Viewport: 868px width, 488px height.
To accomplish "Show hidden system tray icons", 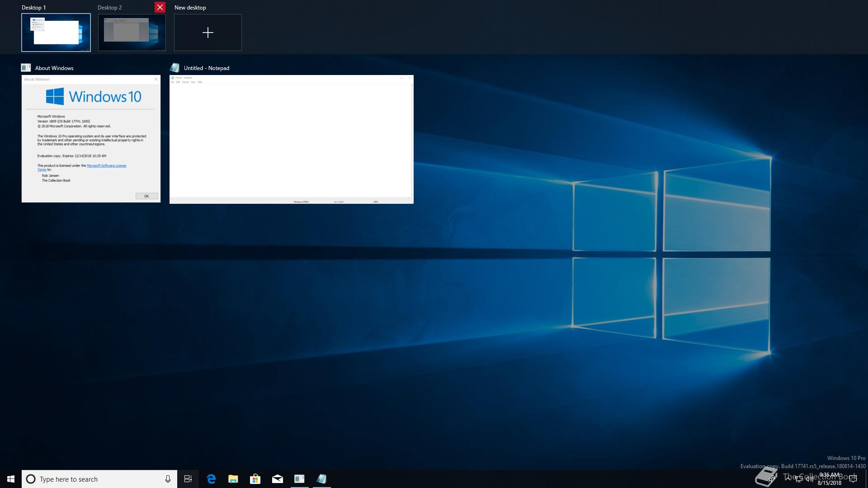I will [x=788, y=479].
